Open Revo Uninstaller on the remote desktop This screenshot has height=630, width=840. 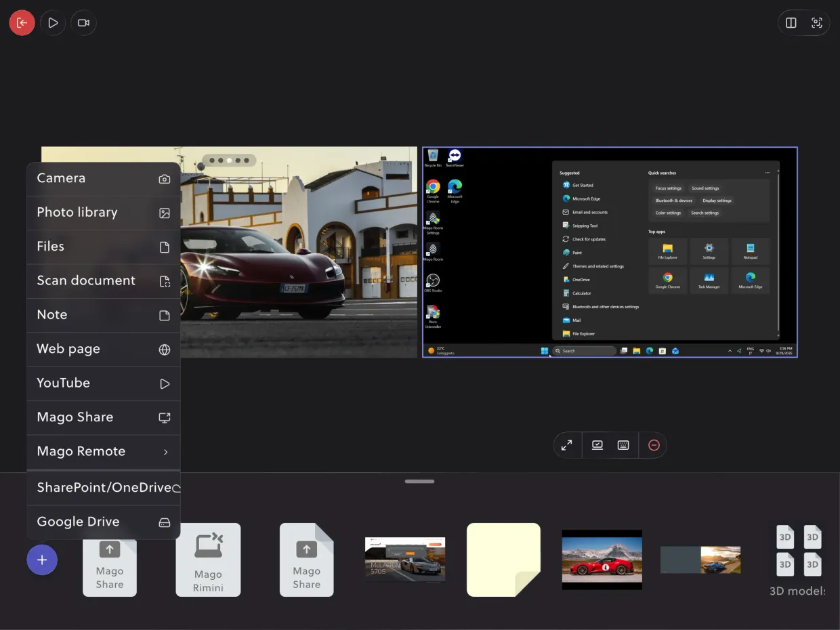433,316
